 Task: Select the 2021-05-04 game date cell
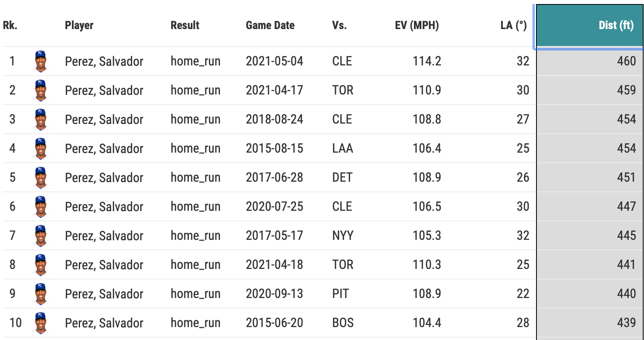pos(274,61)
